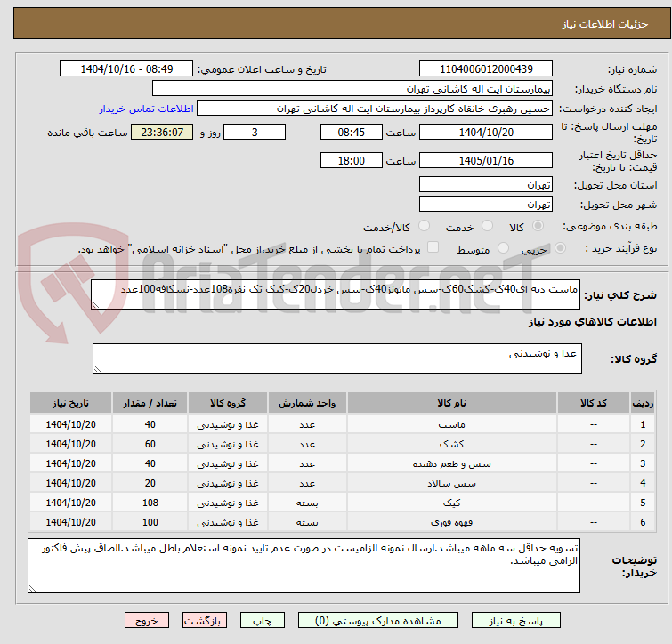672x644 pixels.
Task: Select the 'کالا/خدمت' radio button
Action: coord(424,226)
